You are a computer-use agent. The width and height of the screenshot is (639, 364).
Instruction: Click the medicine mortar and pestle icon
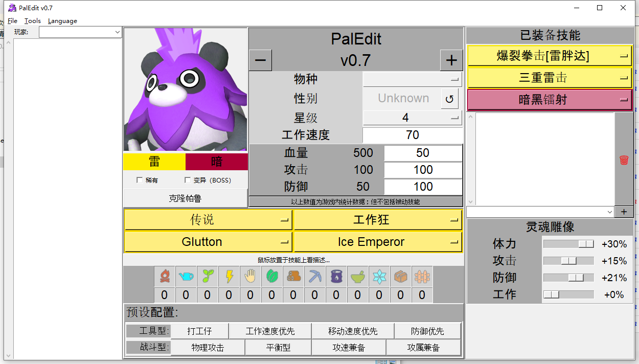(x=358, y=277)
